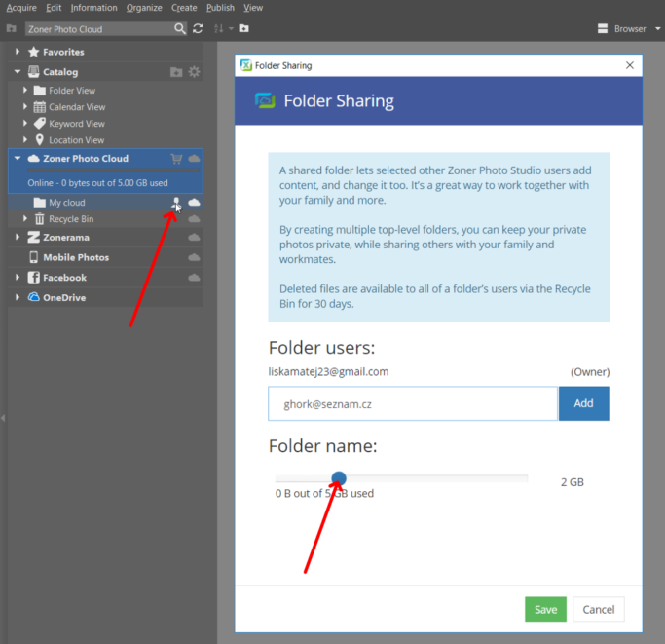
Task: Open the Organize menu
Action: pos(144,8)
